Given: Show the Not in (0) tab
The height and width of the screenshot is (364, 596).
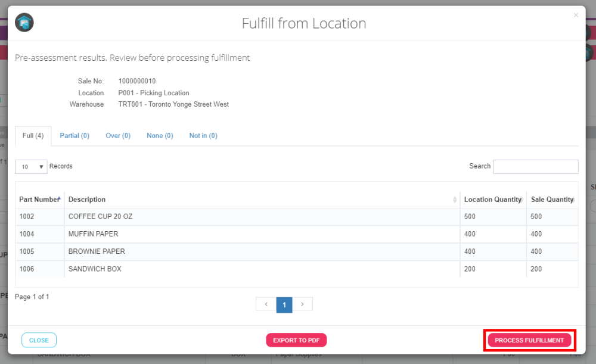Looking at the screenshot, I should coord(203,136).
